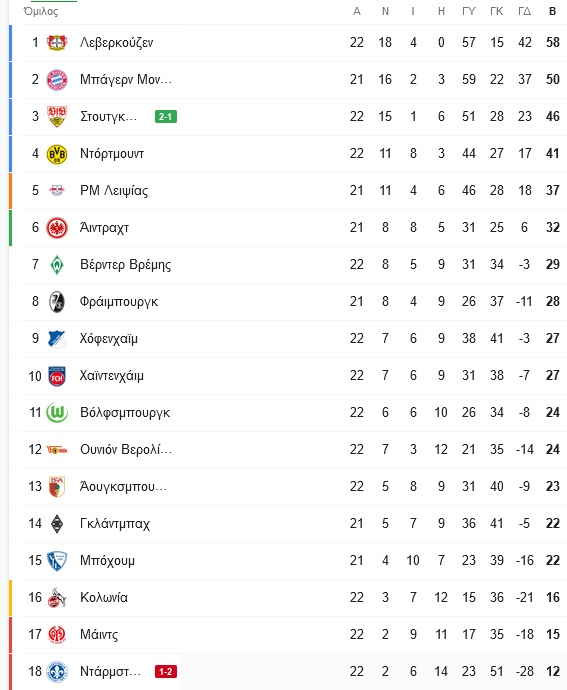The height and width of the screenshot is (690, 567).
Task: Click the Eintracht Frankfurt eagle crest
Action: tap(57, 228)
